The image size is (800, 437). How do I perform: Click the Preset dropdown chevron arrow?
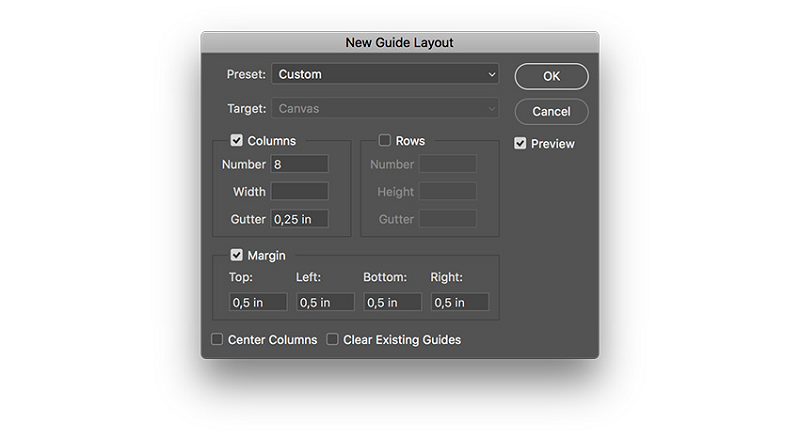[491, 74]
